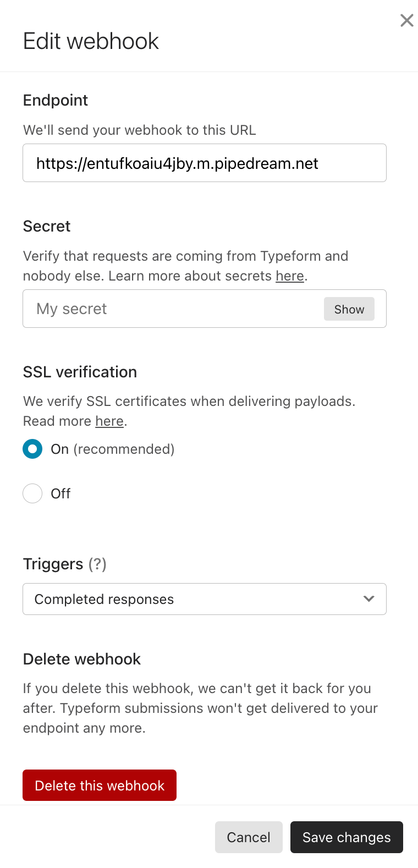This screenshot has width=418, height=868.
Task: Open the Completed responses triggers dropdown
Action: tap(205, 599)
